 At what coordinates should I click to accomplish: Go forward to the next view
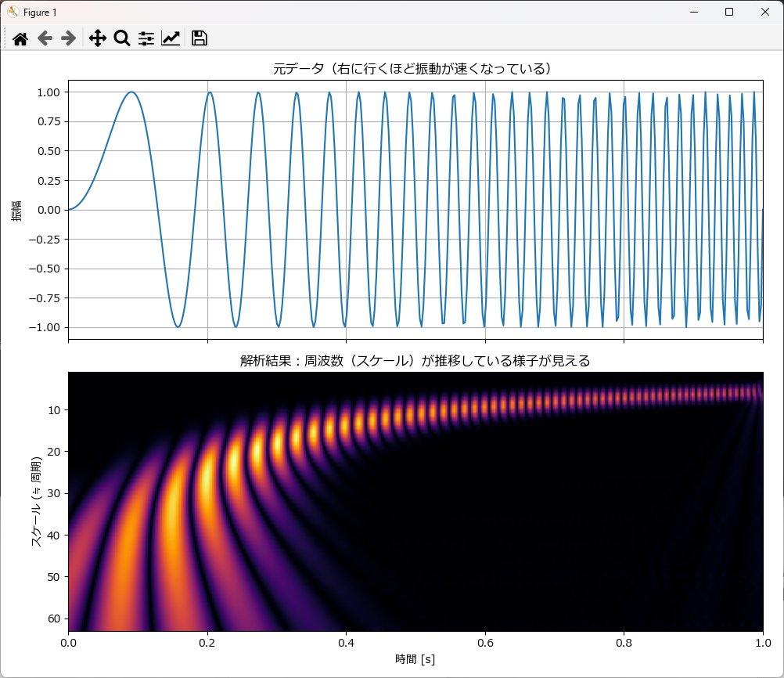click(69, 38)
